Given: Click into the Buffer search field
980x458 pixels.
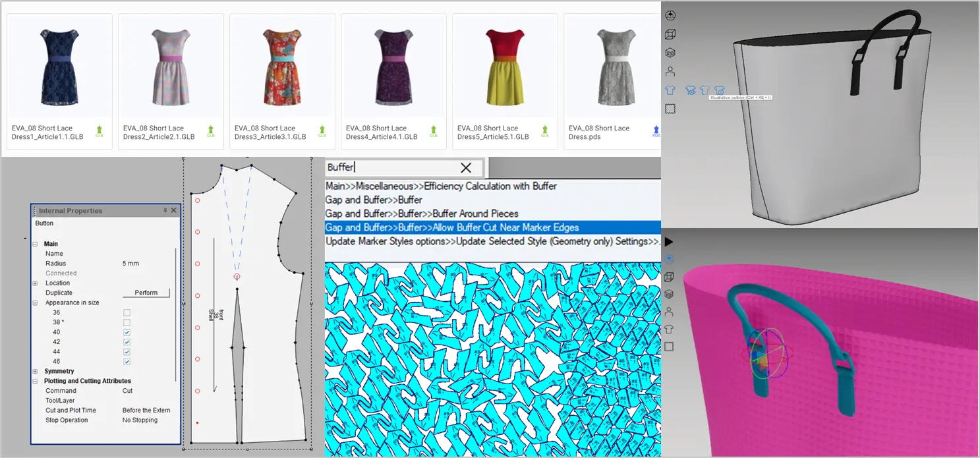Looking at the screenshot, I should click(x=395, y=167).
